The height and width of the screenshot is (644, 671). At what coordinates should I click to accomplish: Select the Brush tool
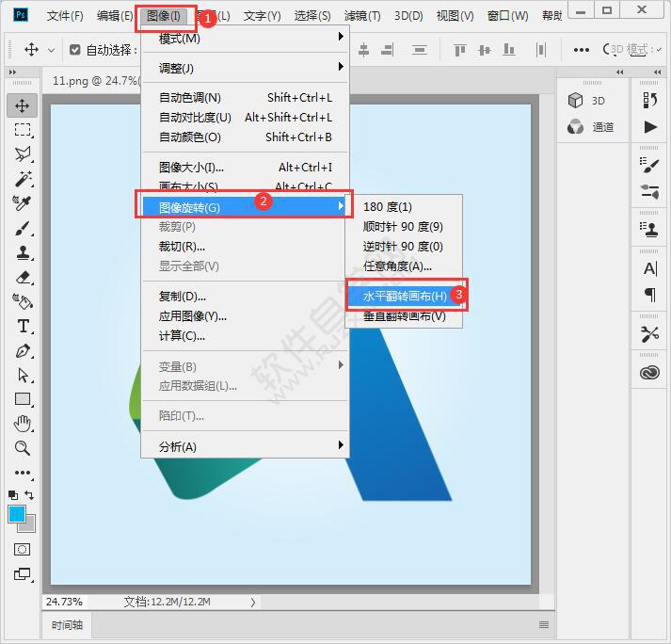(23, 228)
